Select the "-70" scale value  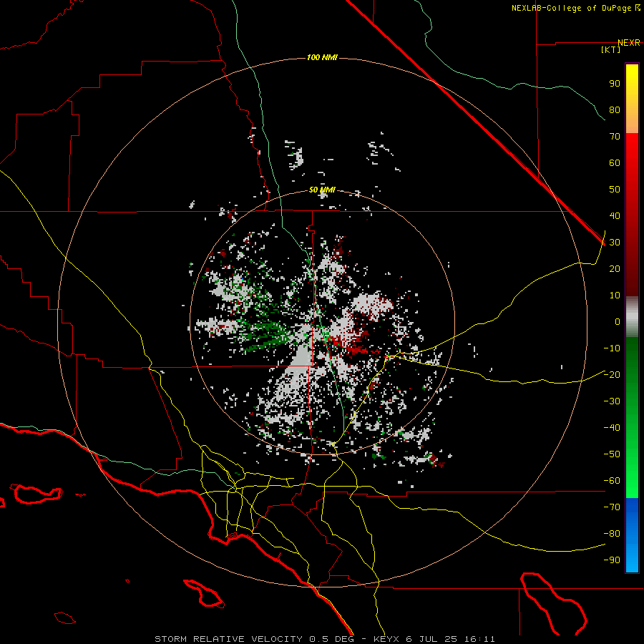pyautogui.click(x=612, y=507)
